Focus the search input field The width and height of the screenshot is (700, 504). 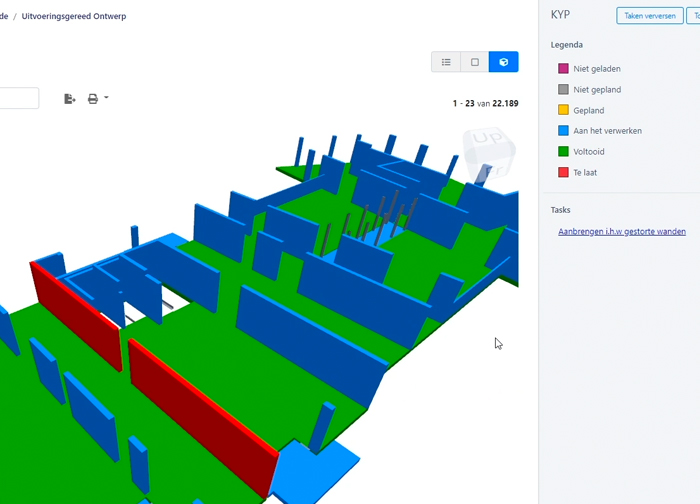pos(18,98)
